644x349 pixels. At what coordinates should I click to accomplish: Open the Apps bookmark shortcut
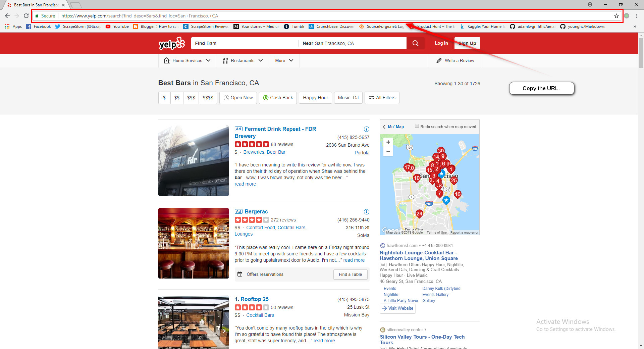tap(13, 27)
